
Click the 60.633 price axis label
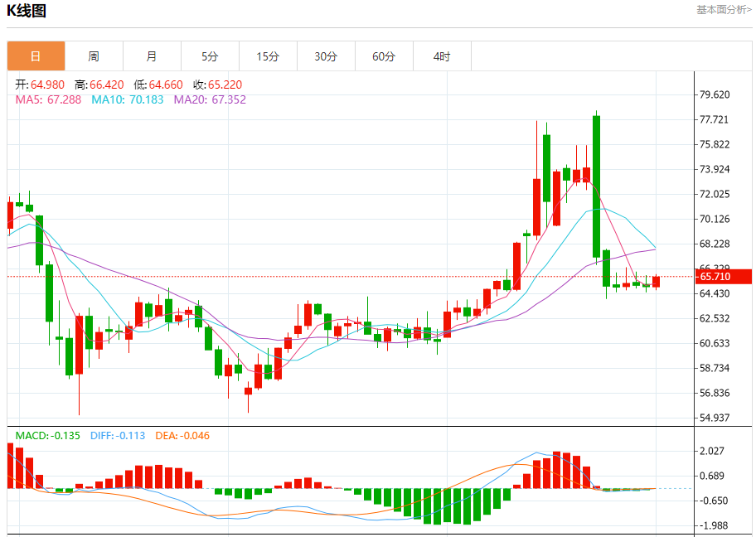[715, 343]
